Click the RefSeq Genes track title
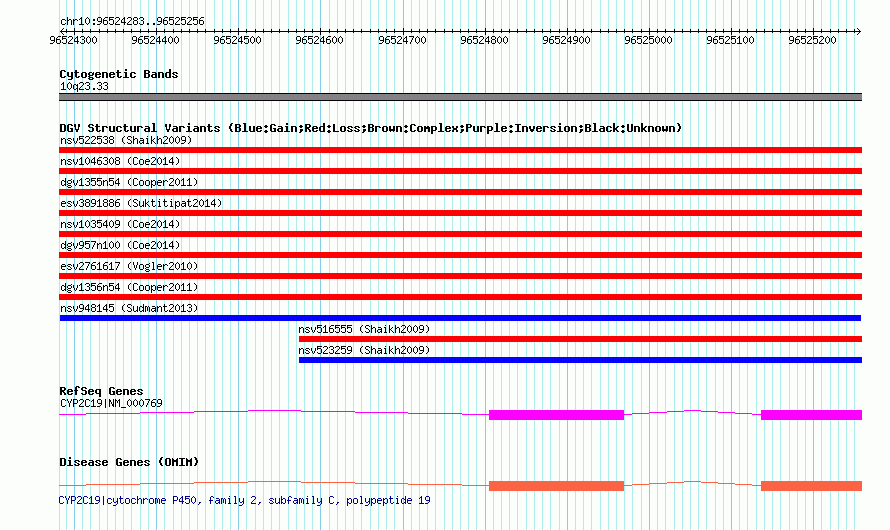Image resolution: width=890 pixels, height=530 pixels. (101, 391)
